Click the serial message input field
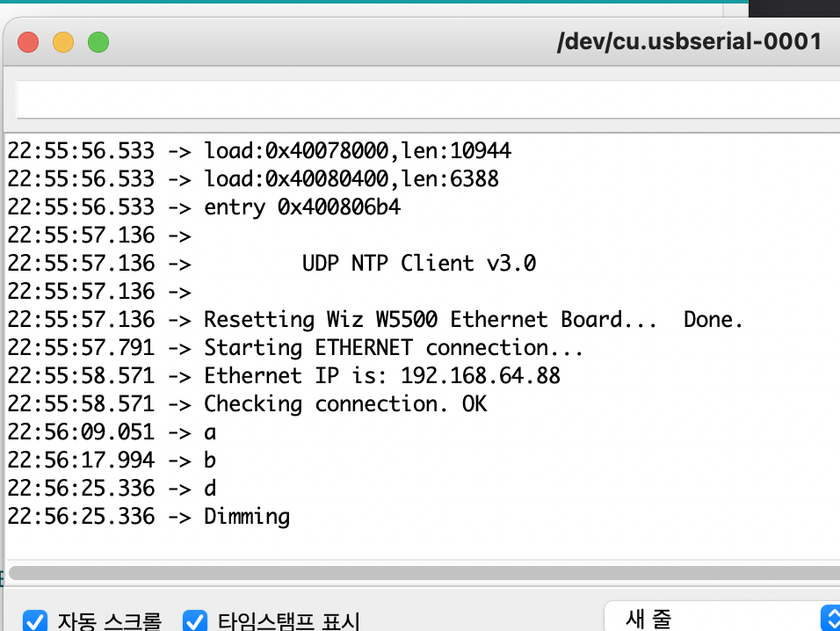 click(x=429, y=99)
